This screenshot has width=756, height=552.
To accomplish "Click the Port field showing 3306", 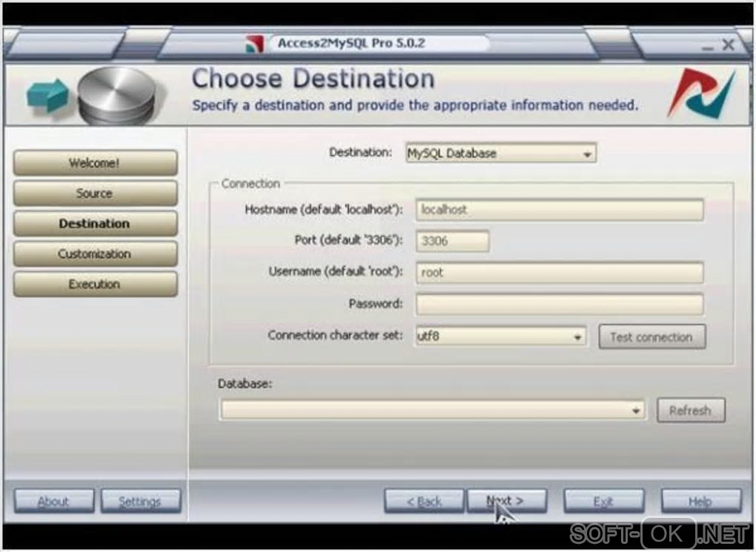I will pos(452,241).
